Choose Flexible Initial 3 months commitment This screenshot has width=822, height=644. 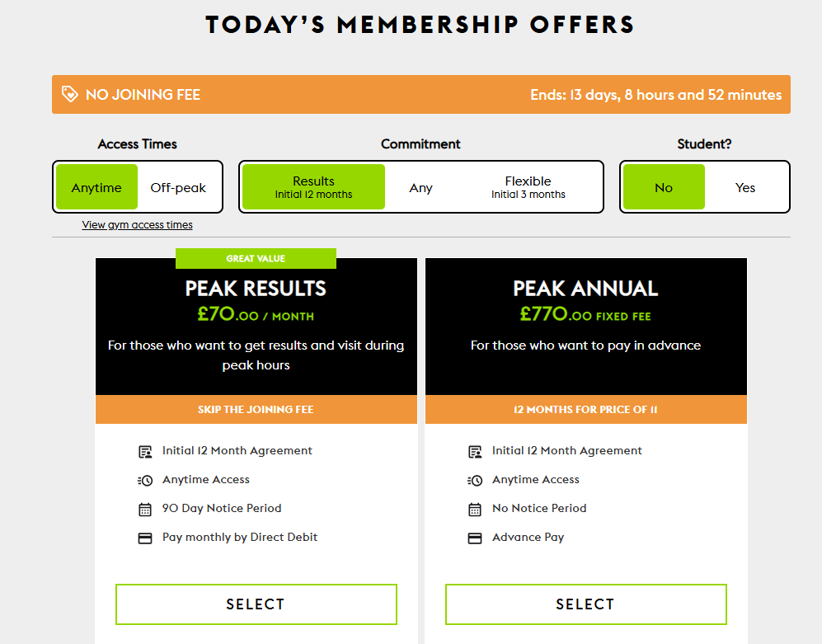[528, 187]
